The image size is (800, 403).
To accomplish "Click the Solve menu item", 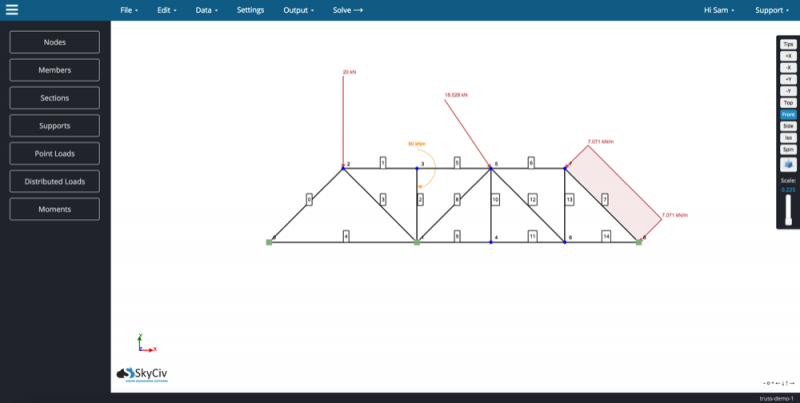I will tap(347, 10).
